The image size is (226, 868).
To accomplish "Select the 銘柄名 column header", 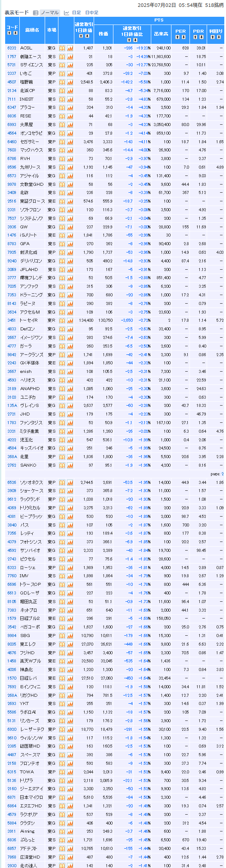I will 32,30.
